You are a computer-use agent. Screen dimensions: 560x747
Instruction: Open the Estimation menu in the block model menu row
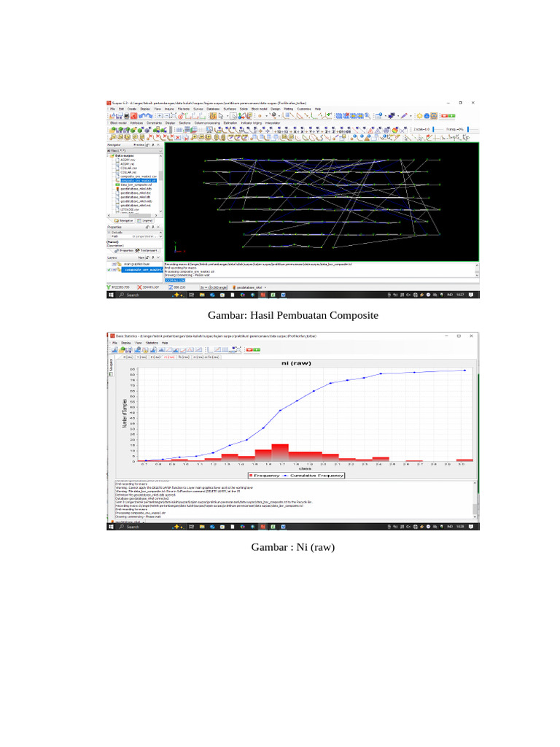pos(230,123)
